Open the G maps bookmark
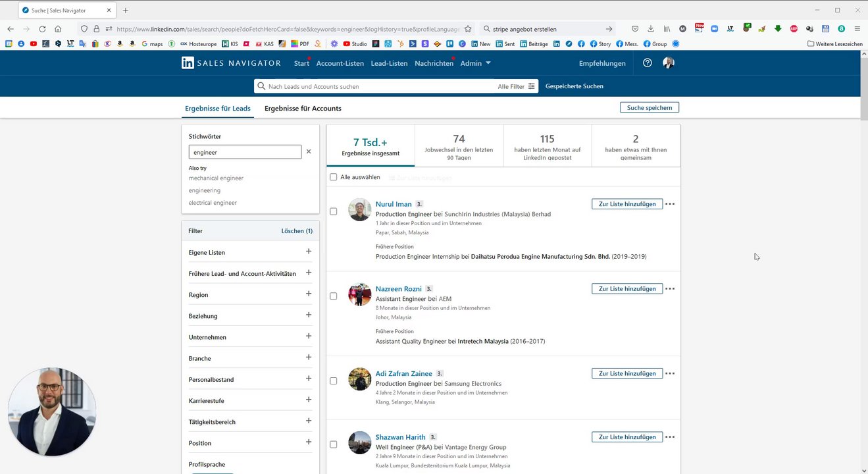The height and width of the screenshot is (474, 868). point(152,44)
